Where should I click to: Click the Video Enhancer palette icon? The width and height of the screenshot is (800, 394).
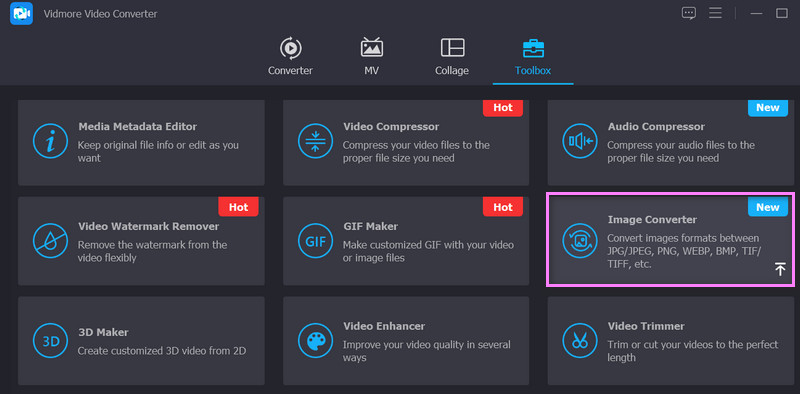click(x=315, y=340)
